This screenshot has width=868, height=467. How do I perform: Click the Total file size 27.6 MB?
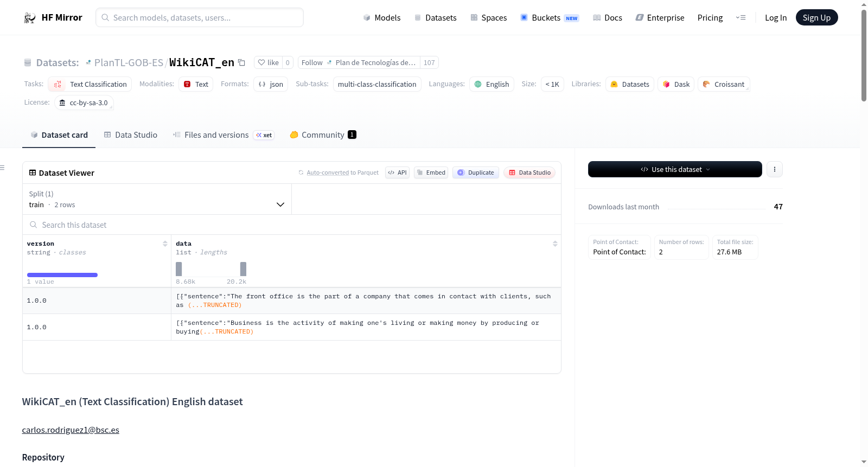coord(735,247)
